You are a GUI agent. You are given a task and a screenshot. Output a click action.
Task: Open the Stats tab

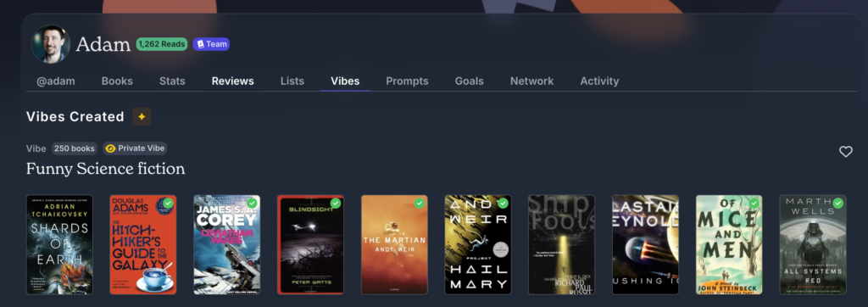(172, 81)
